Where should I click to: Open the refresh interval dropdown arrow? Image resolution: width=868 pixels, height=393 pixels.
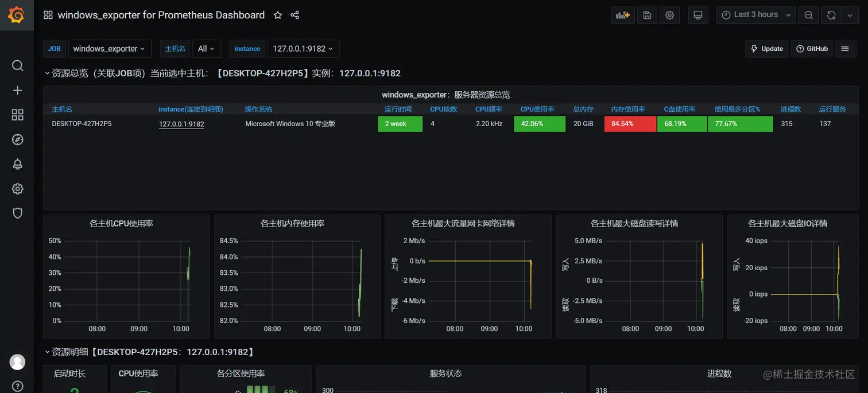point(850,15)
